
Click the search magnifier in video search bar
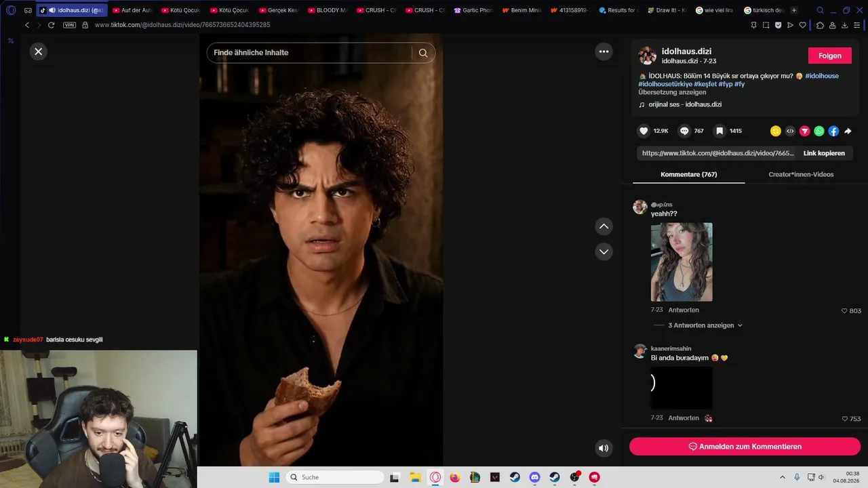click(x=423, y=53)
